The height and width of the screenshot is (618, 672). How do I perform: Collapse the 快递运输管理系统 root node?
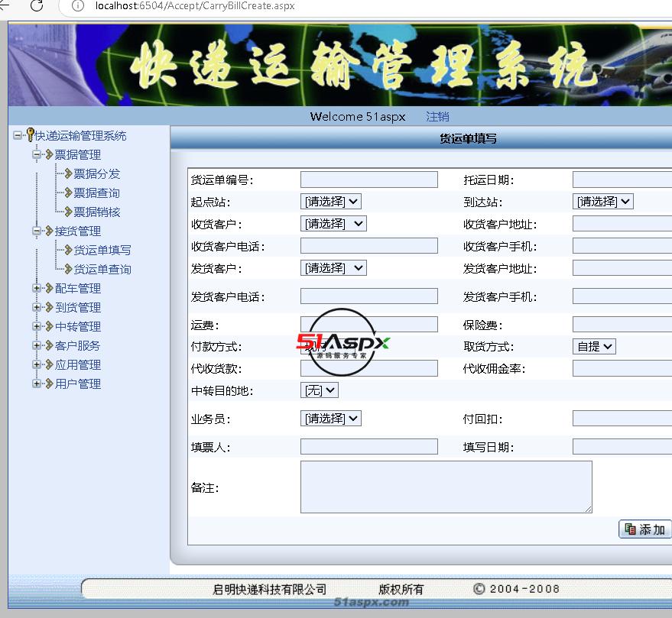18,135
